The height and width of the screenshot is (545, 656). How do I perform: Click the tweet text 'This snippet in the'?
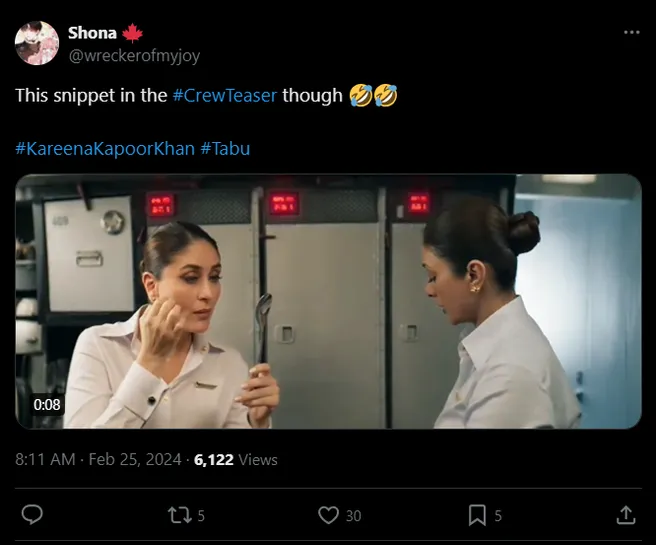(x=90, y=96)
